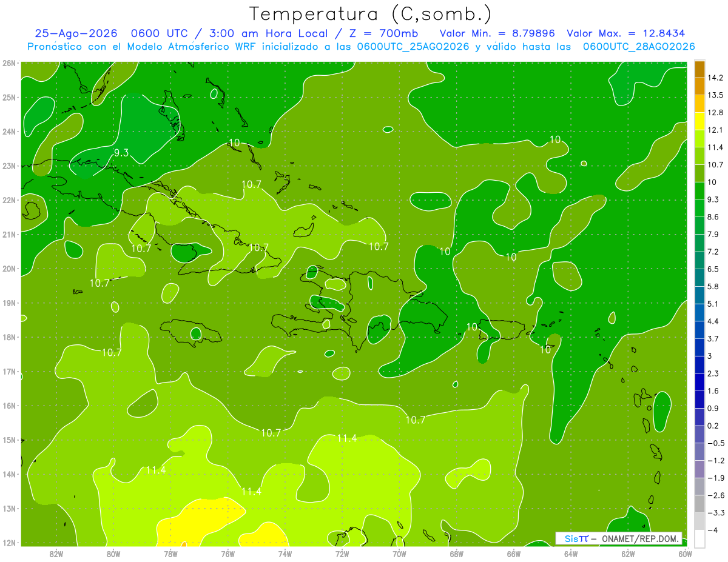728x562 pixels.
Task: Click the "18N" latitude axis label
Action: [9, 337]
